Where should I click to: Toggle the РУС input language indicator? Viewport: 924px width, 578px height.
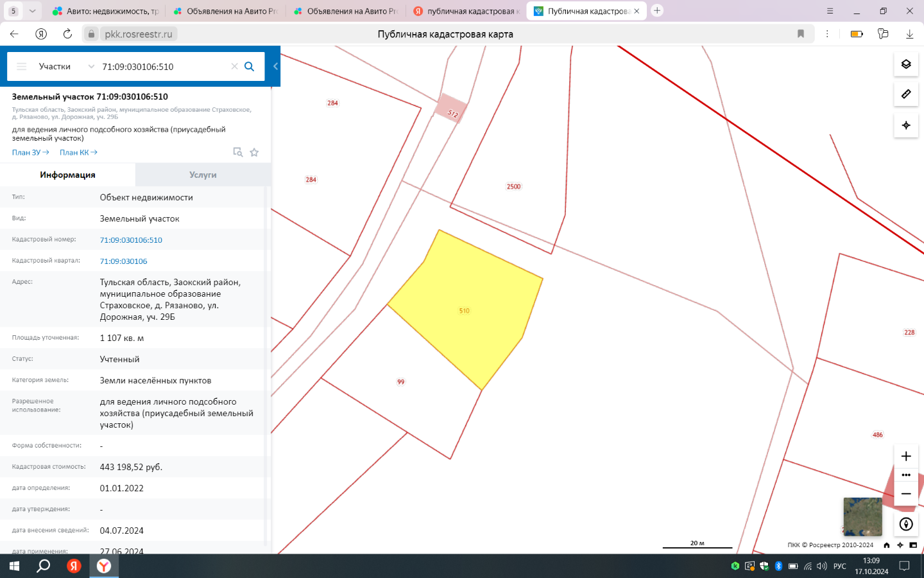point(839,566)
